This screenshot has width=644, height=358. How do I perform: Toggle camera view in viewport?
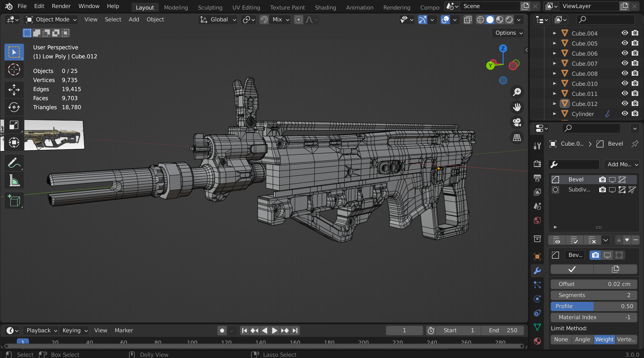click(x=517, y=122)
